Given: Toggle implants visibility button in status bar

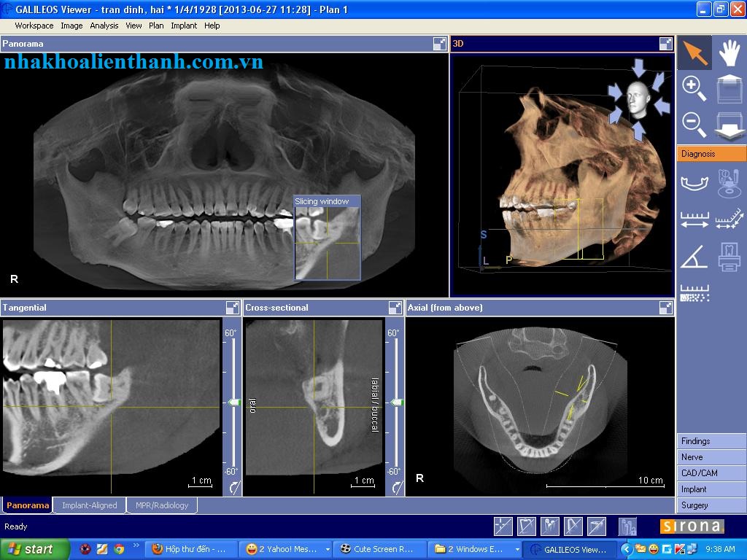Looking at the screenshot, I should click(550, 526).
